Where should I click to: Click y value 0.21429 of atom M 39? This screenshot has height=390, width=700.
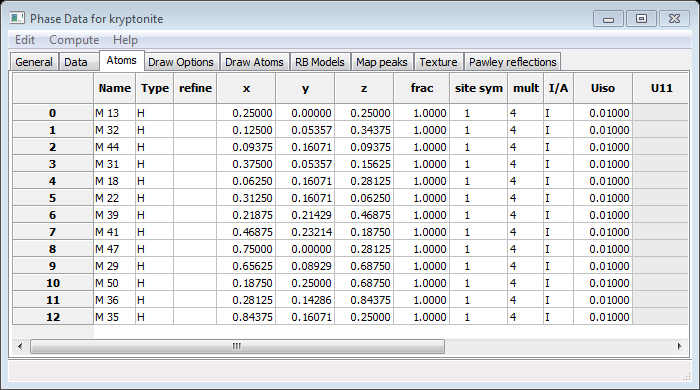pyautogui.click(x=305, y=215)
